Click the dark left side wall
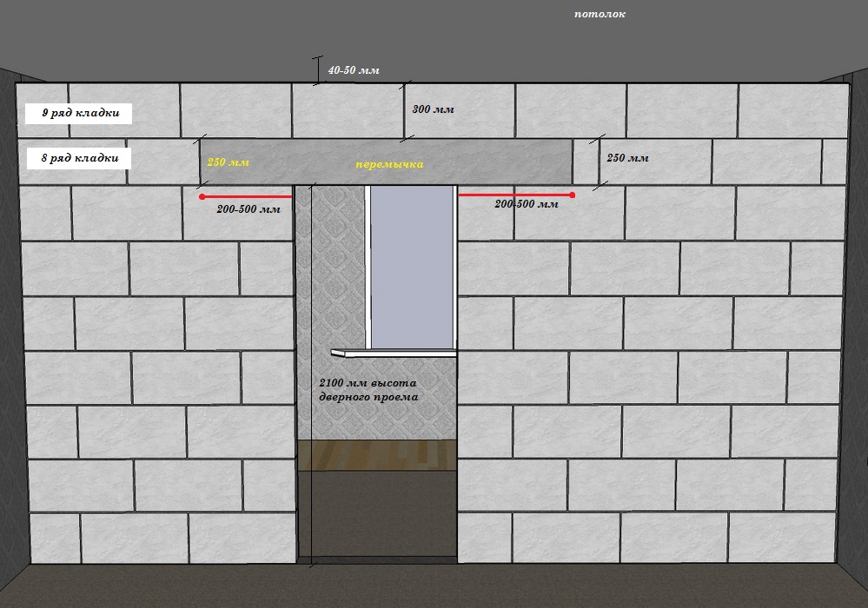The height and width of the screenshot is (608, 868). (x=8, y=330)
